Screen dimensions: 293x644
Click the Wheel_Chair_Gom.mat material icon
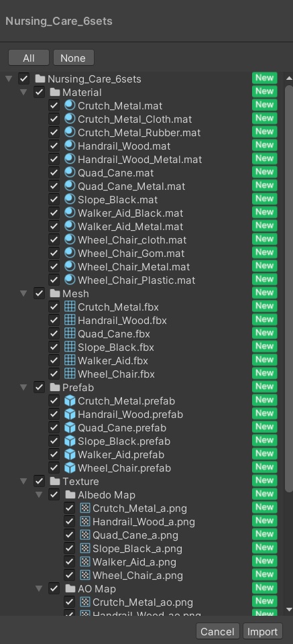(70, 253)
